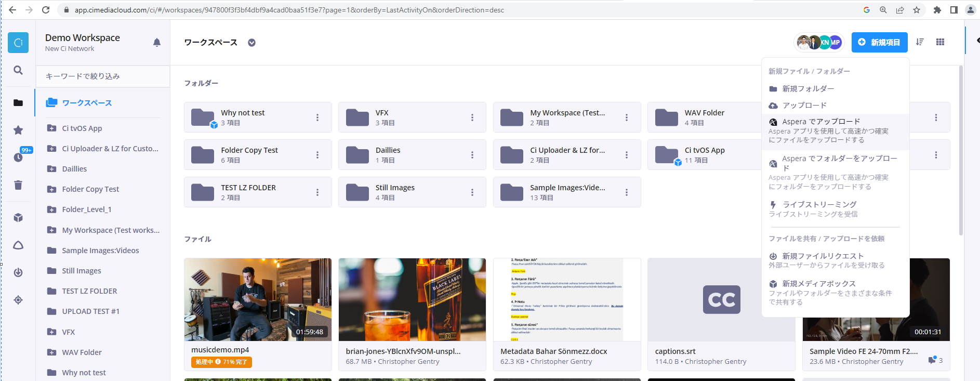Click the Ci logo icon in the sidebar

click(18, 43)
